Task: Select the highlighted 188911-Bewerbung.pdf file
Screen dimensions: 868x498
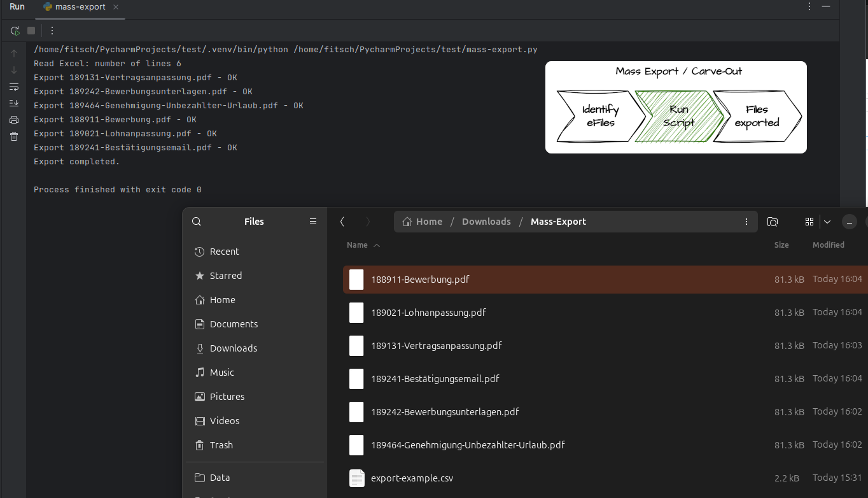Action: (420, 279)
